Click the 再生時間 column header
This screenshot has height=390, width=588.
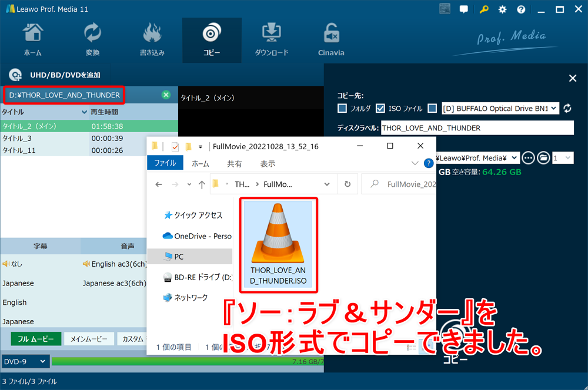click(104, 112)
